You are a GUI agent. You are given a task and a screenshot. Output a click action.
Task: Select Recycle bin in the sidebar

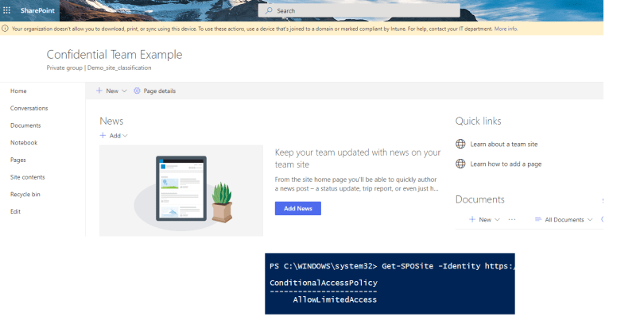click(x=25, y=195)
